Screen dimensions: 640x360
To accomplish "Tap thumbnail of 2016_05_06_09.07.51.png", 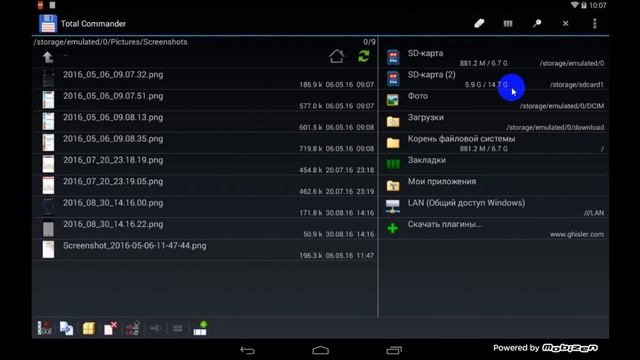I will [x=48, y=100].
